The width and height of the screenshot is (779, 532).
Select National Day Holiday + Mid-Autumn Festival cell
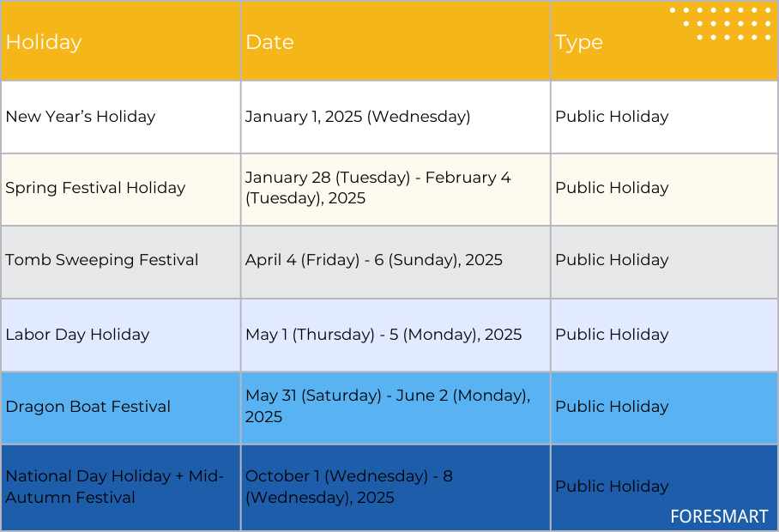click(x=121, y=487)
